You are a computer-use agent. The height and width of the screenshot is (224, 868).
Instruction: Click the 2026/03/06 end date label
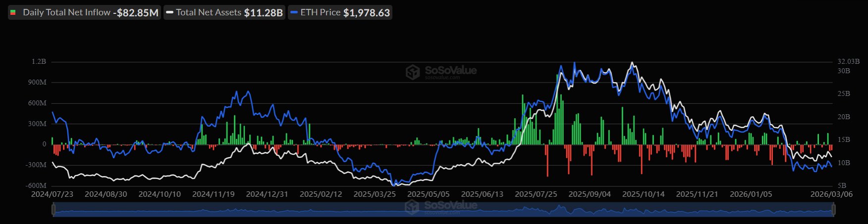(831, 194)
